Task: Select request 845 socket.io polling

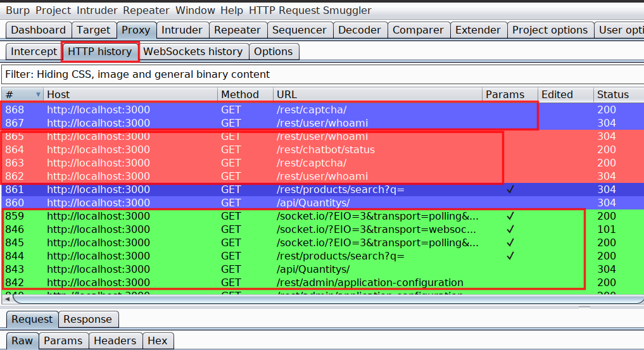Action: (322, 242)
